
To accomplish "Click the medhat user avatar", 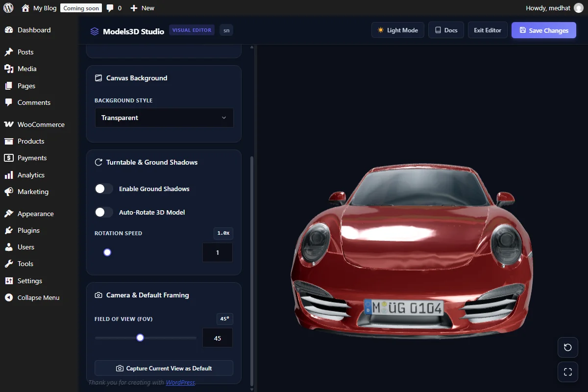I will click(579, 8).
